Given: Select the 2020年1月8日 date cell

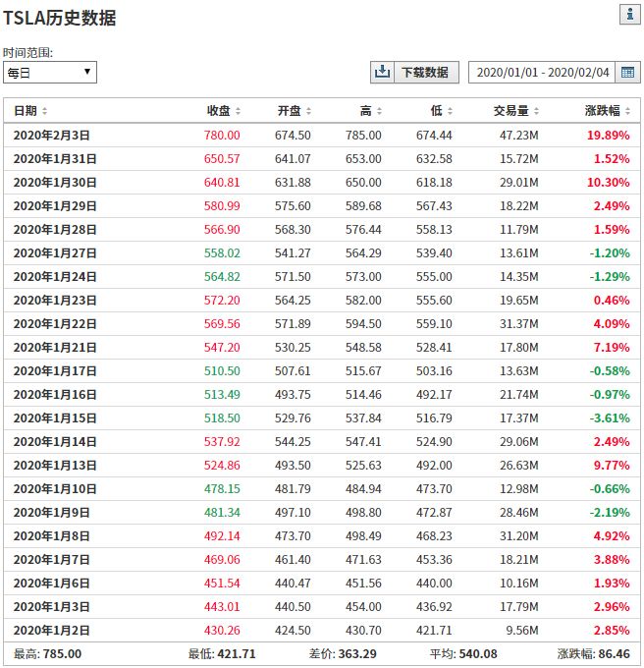Looking at the screenshot, I should (x=51, y=536).
